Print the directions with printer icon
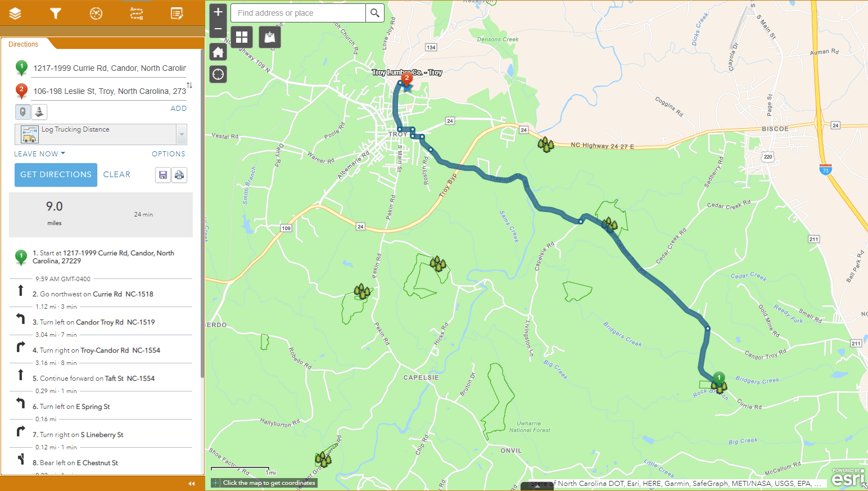The height and width of the screenshot is (491, 868). pos(179,175)
